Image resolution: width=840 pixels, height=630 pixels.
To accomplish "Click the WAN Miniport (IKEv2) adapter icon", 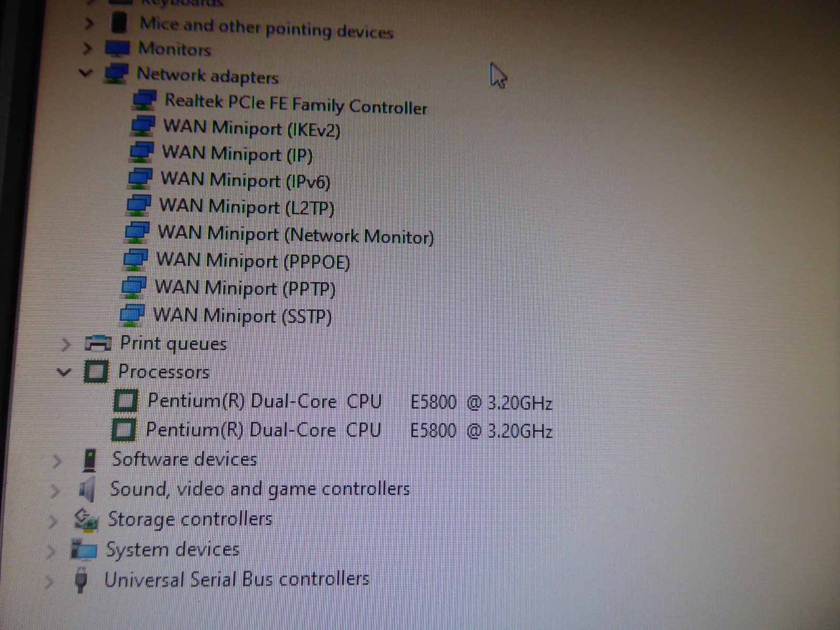I will (x=142, y=125).
